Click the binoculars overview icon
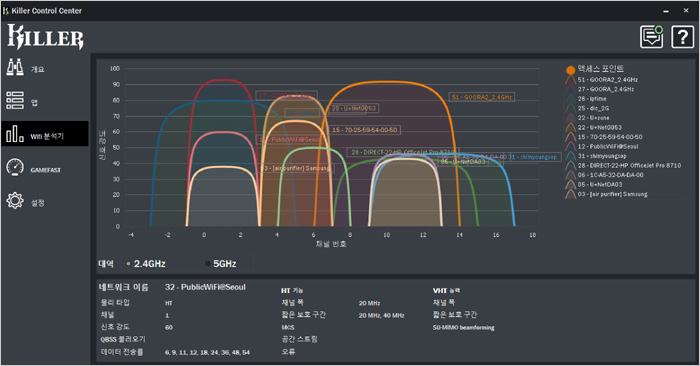The image size is (700, 366). pos(15,67)
